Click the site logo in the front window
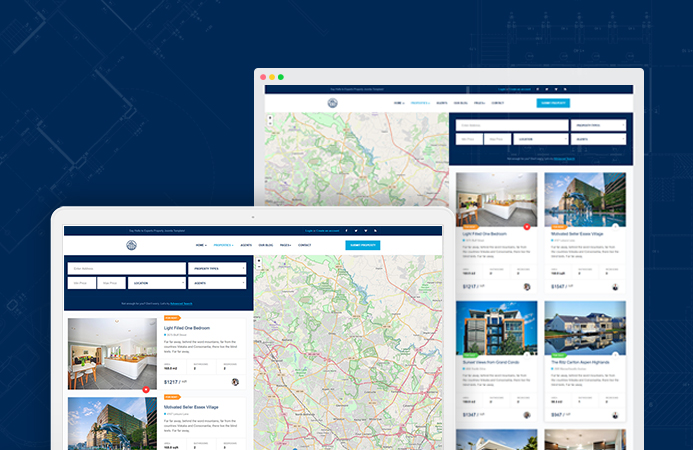The height and width of the screenshot is (450, 693). [130, 245]
